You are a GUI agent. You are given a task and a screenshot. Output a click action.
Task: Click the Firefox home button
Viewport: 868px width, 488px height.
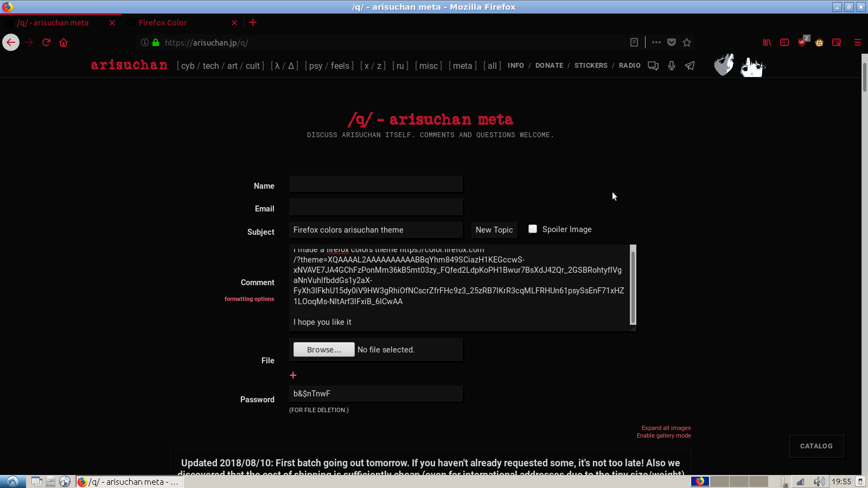point(63,42)
